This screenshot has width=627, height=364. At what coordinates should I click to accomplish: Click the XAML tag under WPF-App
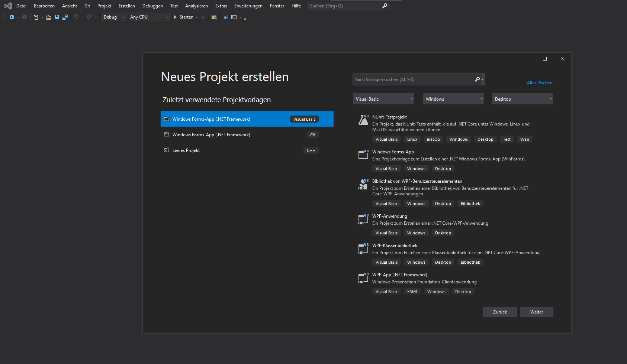click(412, 292)
